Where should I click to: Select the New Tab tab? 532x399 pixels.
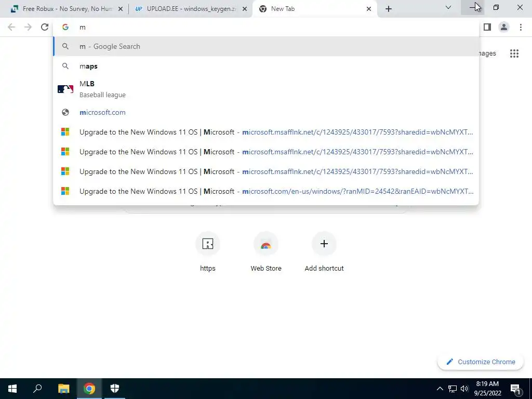coord(314,9)
